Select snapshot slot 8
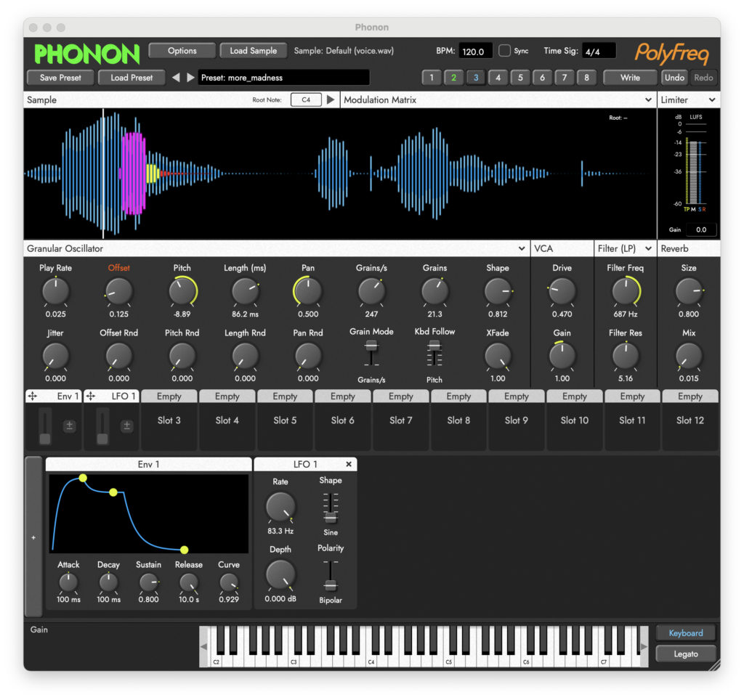The height and width of the screenshot is (700, 744). (586, 77)
